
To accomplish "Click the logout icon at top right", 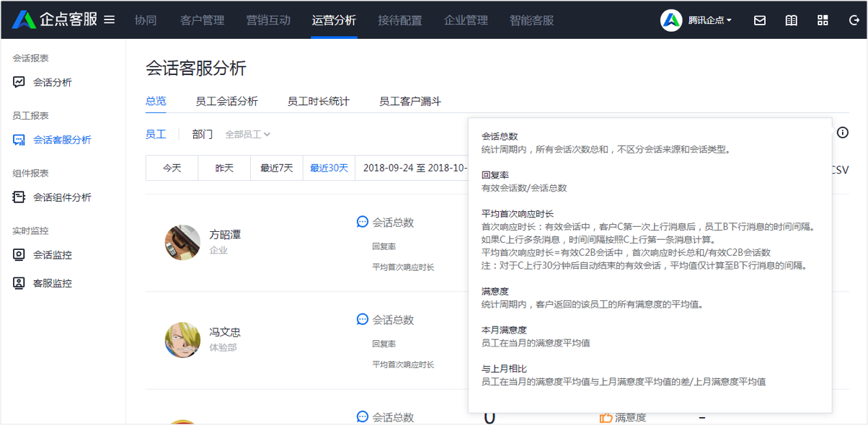I will (853, 20).
